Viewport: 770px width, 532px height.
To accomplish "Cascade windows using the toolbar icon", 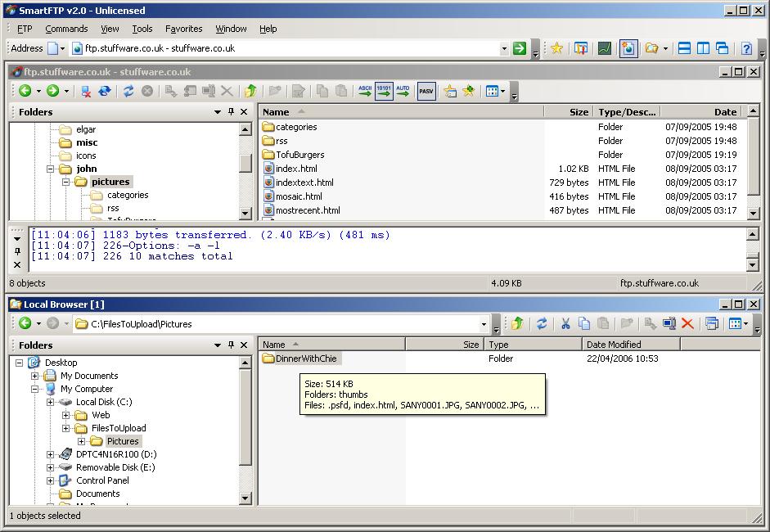I will click(x=722, y=48).
